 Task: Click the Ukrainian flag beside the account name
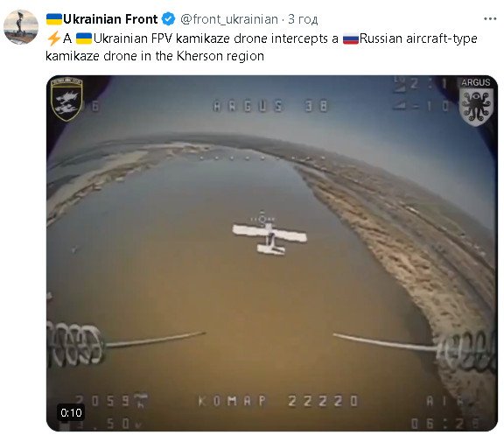click(54, 19)
